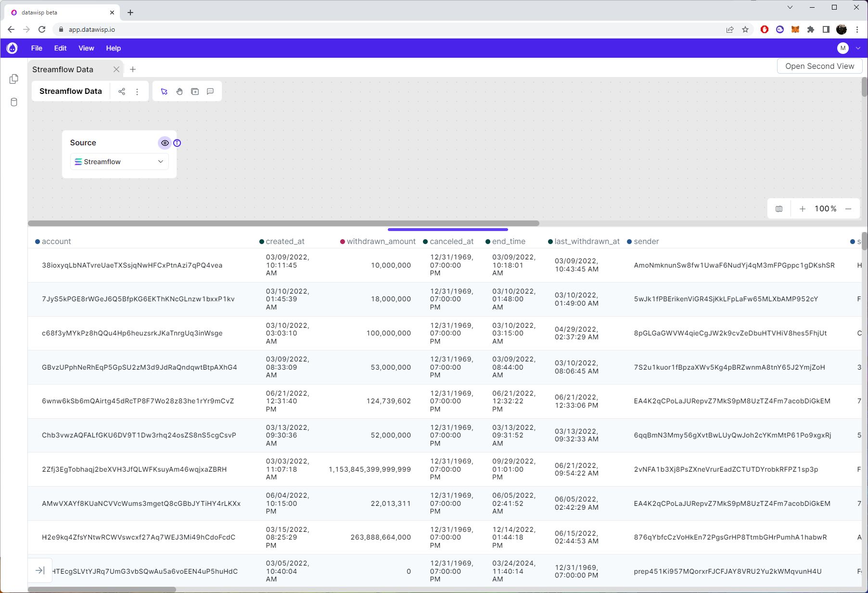Select the pointer cursor tool
The height and width of the screenshot is (593, 868).
tap(164, 91)
